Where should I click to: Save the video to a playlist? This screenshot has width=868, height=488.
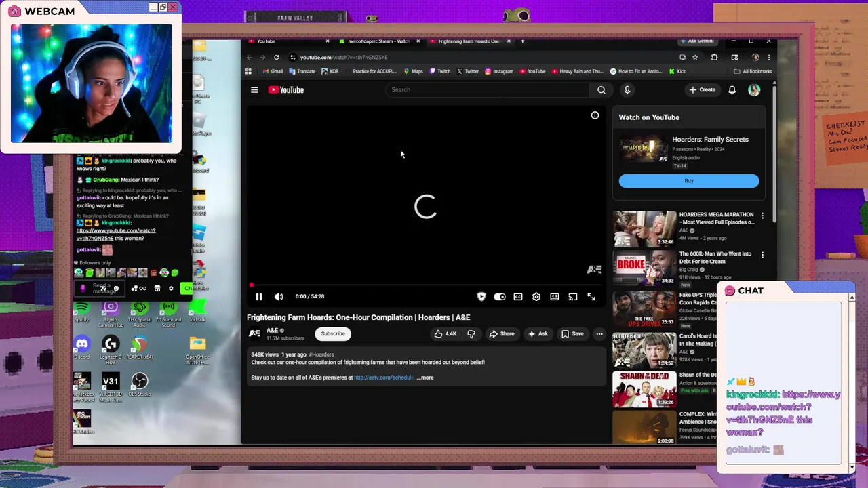[x=572, y=333]
